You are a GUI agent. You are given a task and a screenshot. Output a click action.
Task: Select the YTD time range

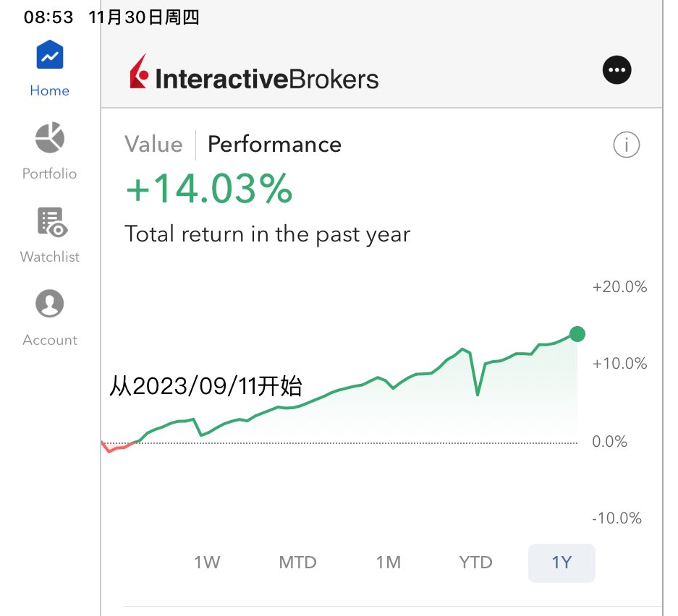tap(475, 562)
